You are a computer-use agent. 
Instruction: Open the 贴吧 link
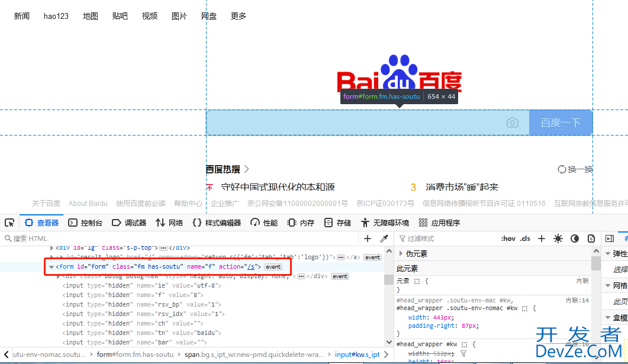pos(120,16)
